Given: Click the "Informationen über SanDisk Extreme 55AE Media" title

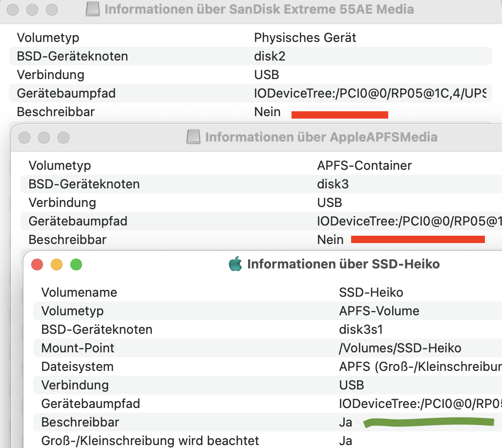Looking at the screenshot, I should (x=259, y=9).
